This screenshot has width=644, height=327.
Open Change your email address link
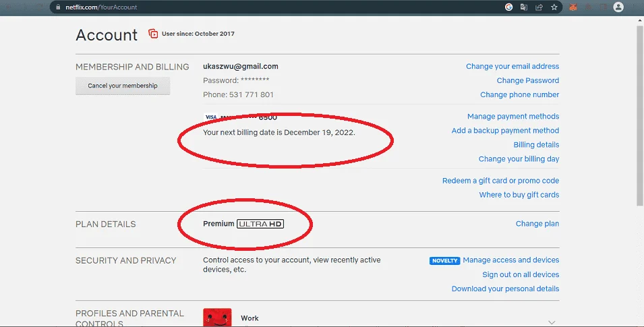[x=512, y=66]
